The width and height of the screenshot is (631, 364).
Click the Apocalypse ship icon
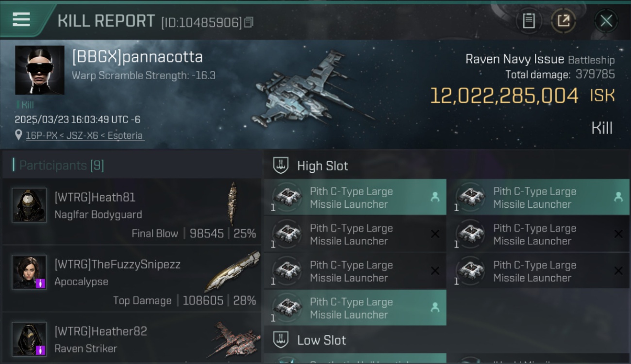click(x=232, y=271)
